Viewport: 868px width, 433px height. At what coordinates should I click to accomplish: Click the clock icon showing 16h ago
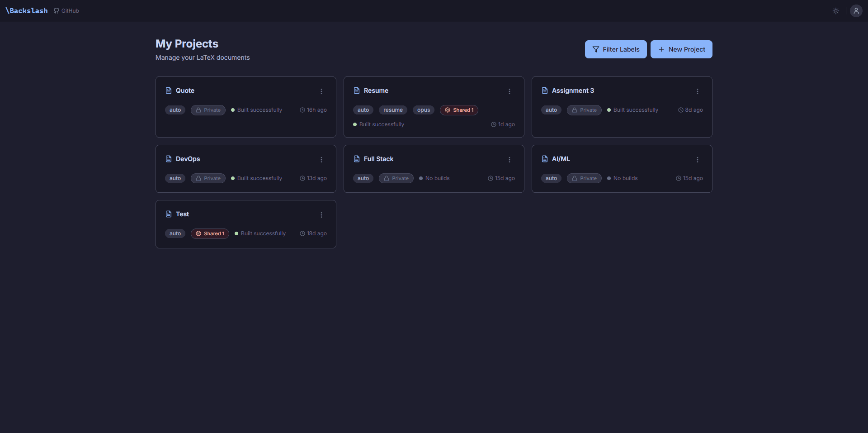[x=302, y=109]
